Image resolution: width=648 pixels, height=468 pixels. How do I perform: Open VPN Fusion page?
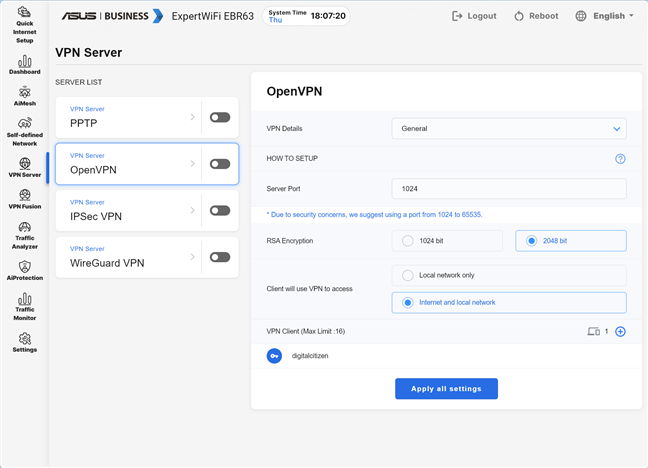[x=24, y=199]
